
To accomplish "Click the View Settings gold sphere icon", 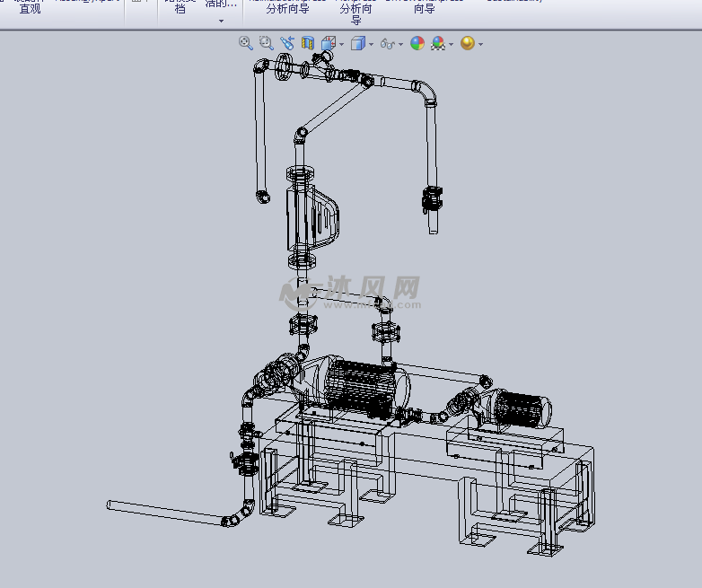I will (x=467, y=43).
